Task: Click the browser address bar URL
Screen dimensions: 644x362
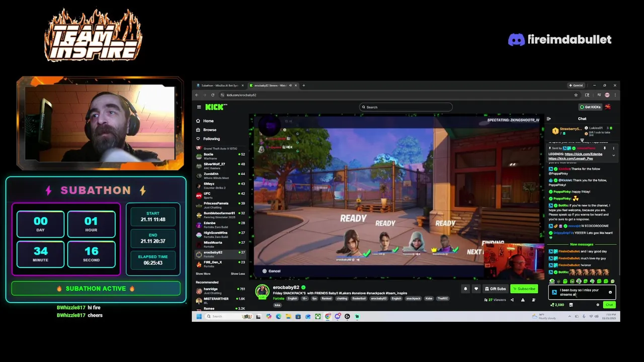Action: 242,95
